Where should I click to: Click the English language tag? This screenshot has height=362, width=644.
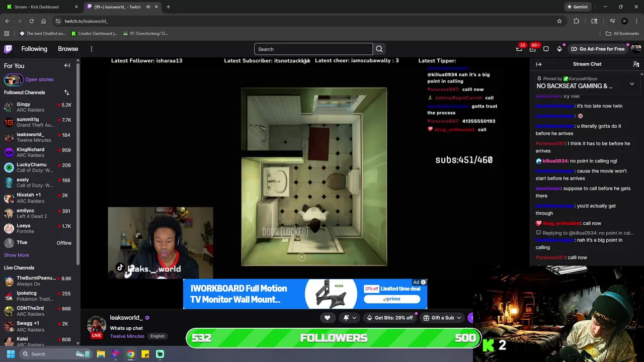[x=157, y=336]
